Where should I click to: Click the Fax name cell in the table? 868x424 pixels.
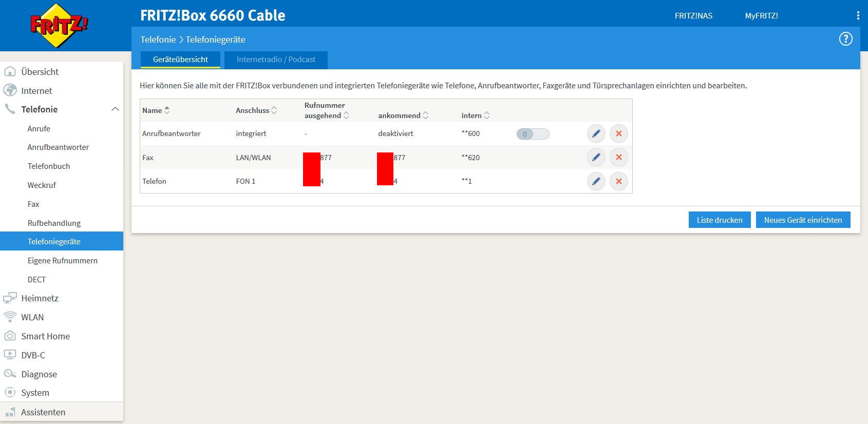tap(148, 157)
